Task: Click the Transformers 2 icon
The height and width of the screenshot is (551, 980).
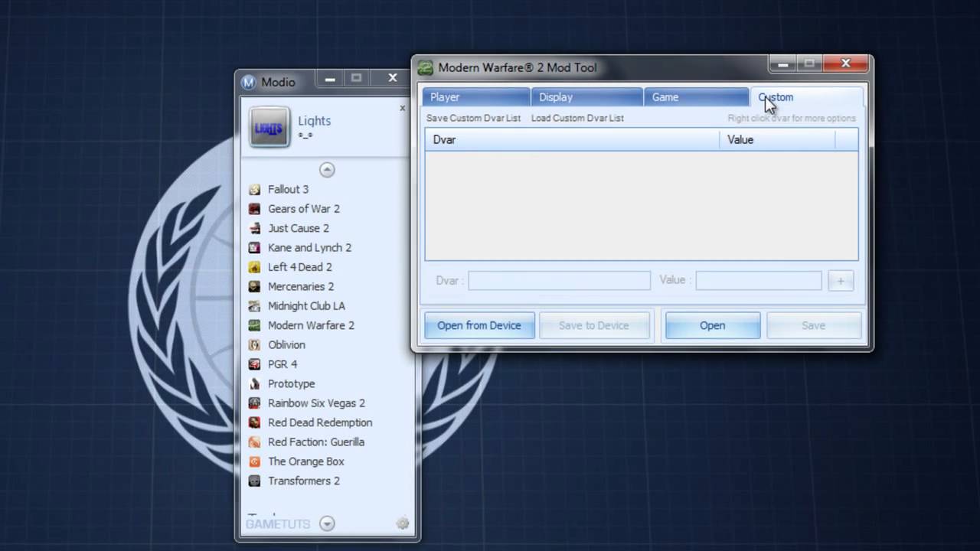Action: point(254,481)
